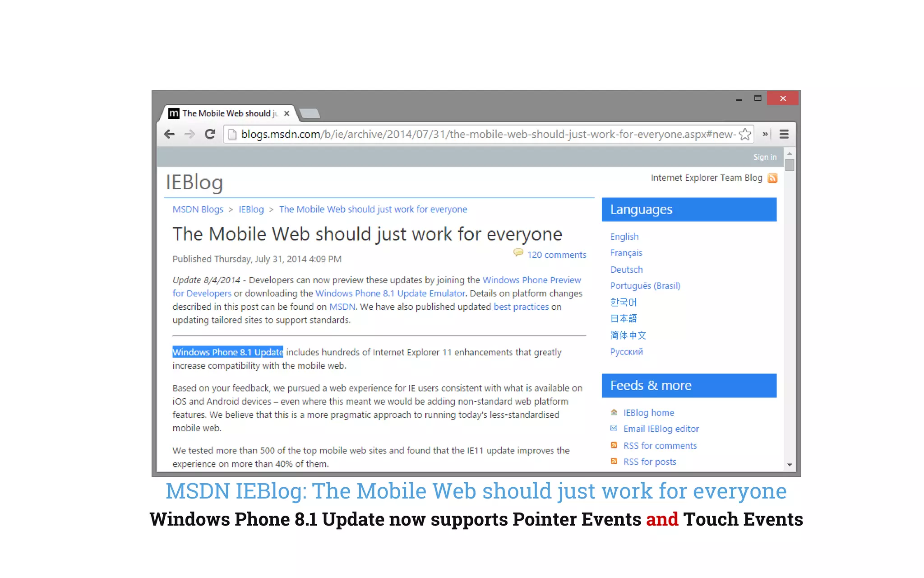Select 日本語 language
The height and width of the screenshot is (578, 924).
(624, 318)
